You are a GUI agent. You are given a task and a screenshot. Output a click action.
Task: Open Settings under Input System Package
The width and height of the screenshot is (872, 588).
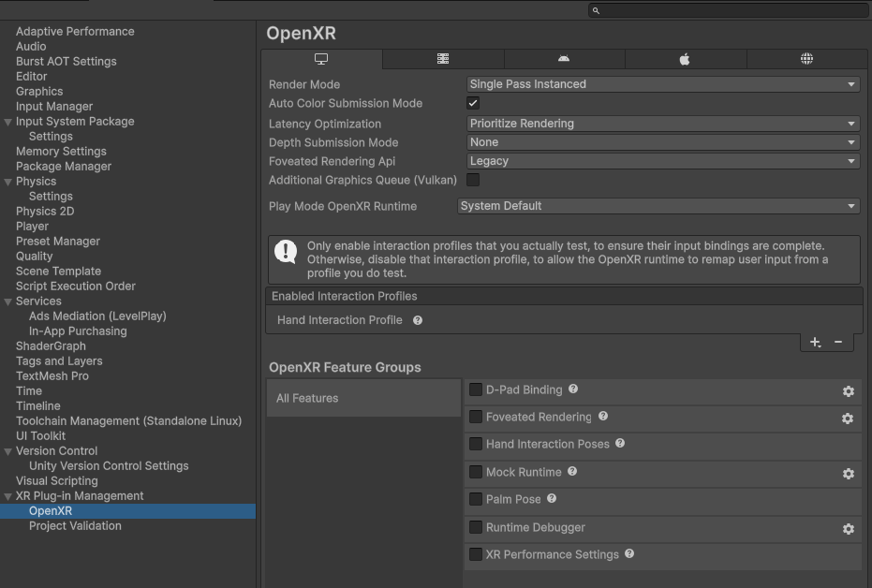(51, 137)
